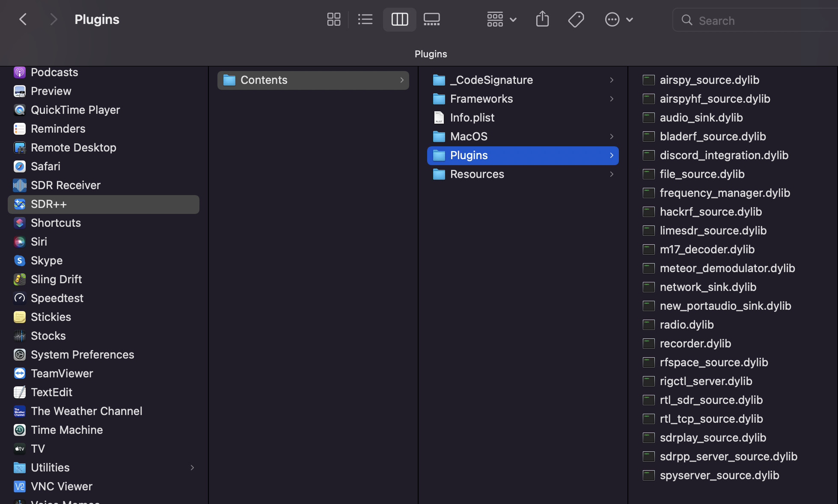838x504 pixels.
Task: Open the Share button in the toolbar
Action: (542, 19)
